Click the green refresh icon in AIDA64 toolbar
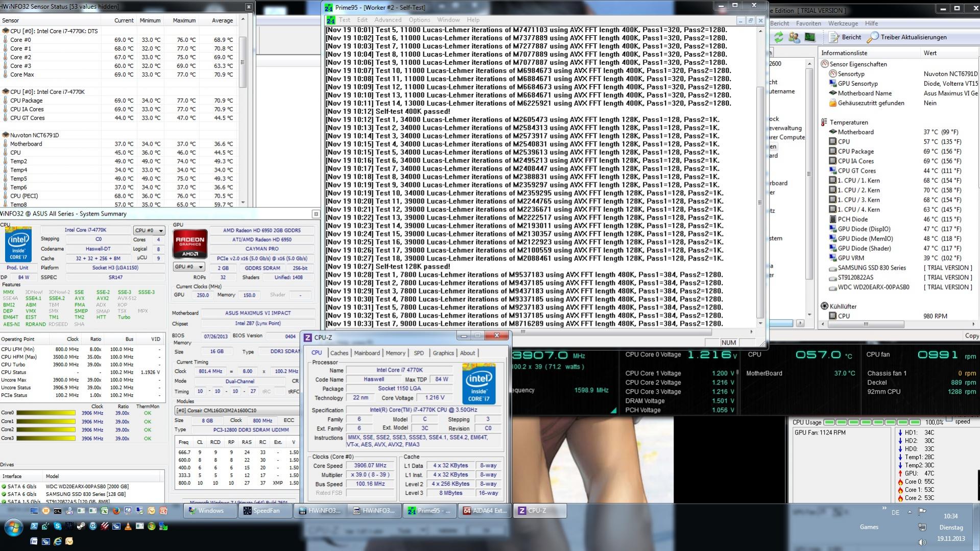This screenshot has height=551, width=980. tap(778, 37)
